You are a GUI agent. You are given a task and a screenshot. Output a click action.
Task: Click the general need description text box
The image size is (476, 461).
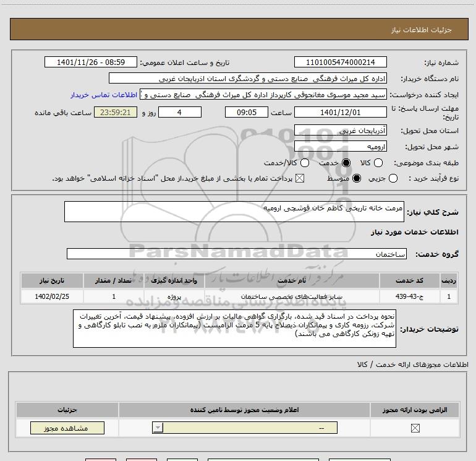tap(234, 212)
